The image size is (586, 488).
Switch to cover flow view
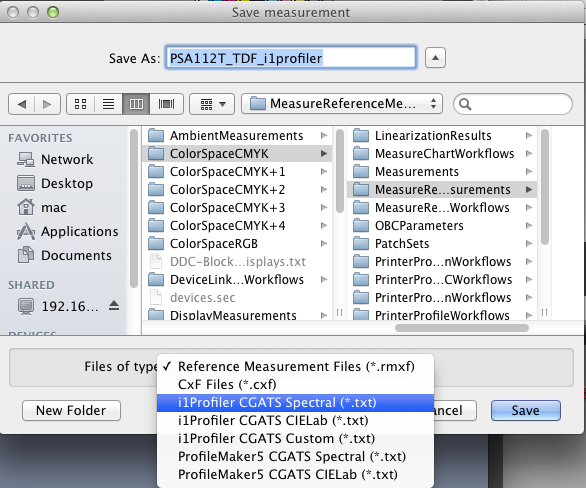166,104
